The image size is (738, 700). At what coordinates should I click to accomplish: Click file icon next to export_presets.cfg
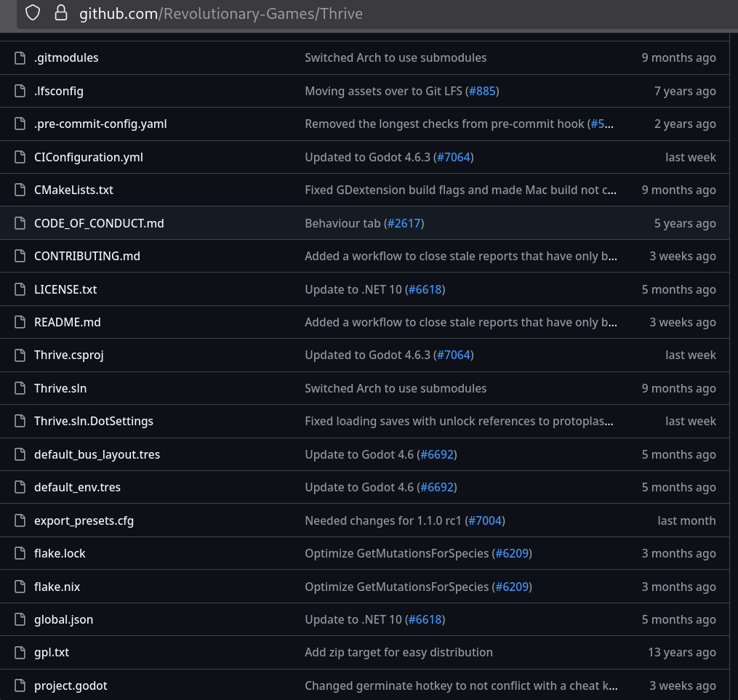(x=20, y=520)
